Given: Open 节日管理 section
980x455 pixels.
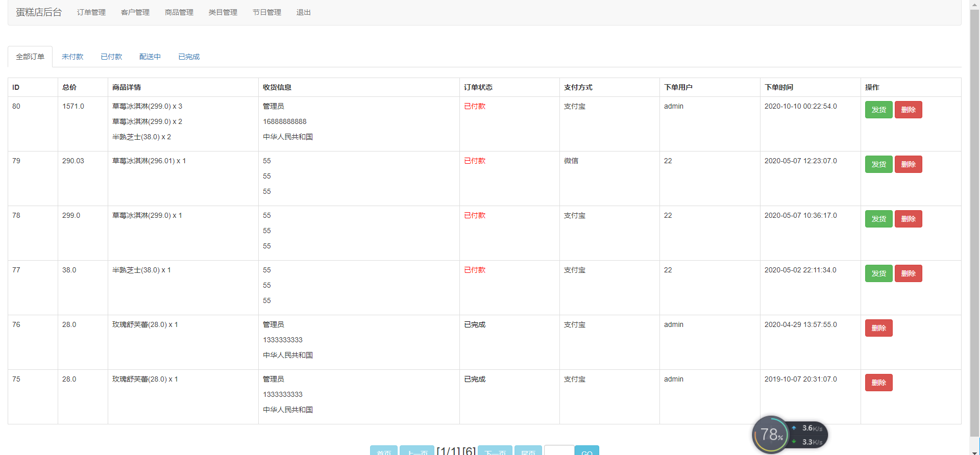Looking at the screenshot, I should (267, 12).
